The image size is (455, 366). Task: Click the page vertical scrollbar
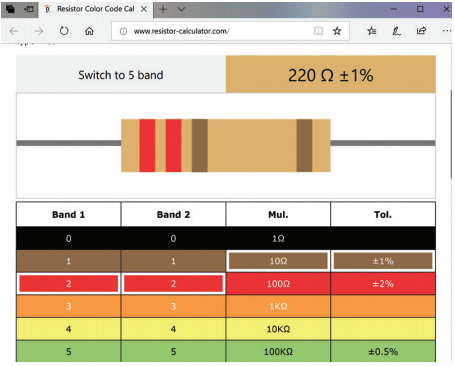[451, 135]
